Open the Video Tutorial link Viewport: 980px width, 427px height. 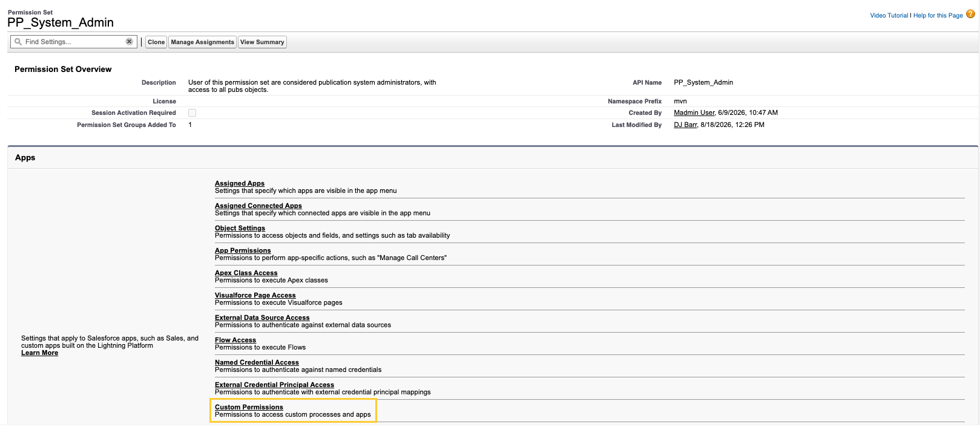pos(889,16)
